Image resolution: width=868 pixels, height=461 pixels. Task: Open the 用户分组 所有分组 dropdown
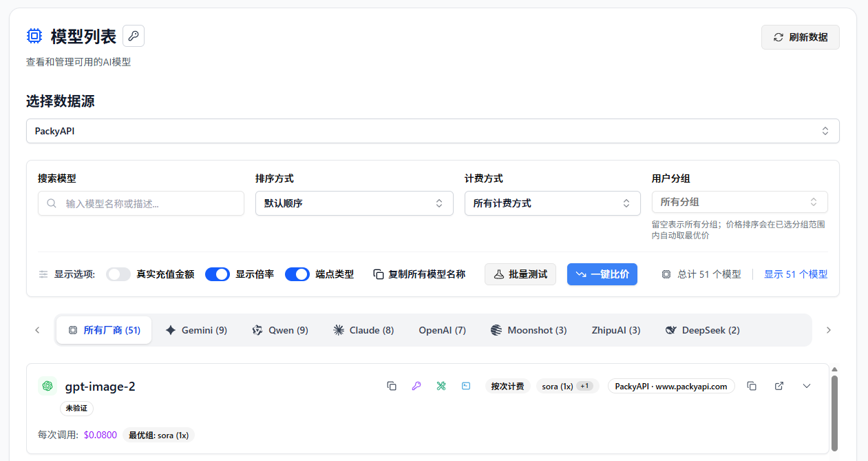coord(740,202)
